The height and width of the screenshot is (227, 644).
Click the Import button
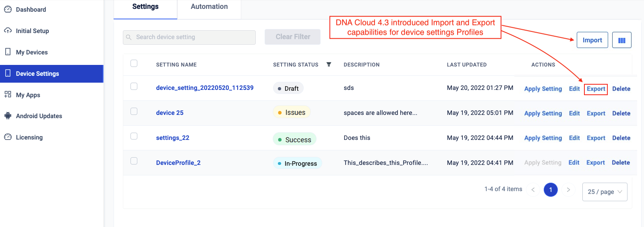coord(592,40)
